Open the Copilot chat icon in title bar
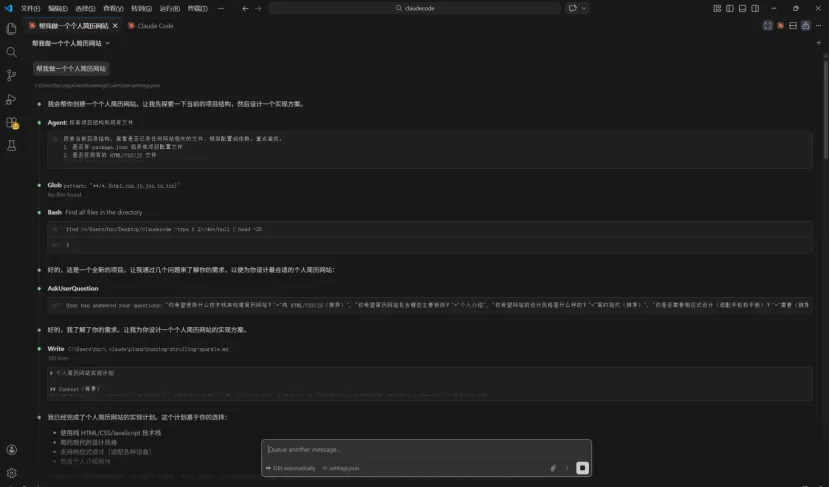 pos(573,8)
